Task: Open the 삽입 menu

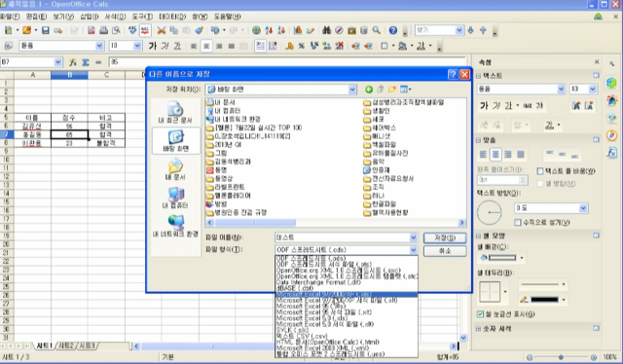Action: 89,17
